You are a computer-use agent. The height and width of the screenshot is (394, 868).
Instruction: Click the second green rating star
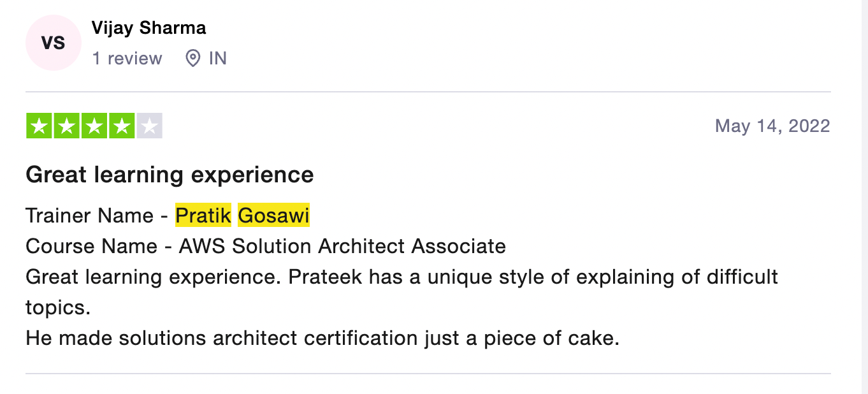(x=67, y=126)
